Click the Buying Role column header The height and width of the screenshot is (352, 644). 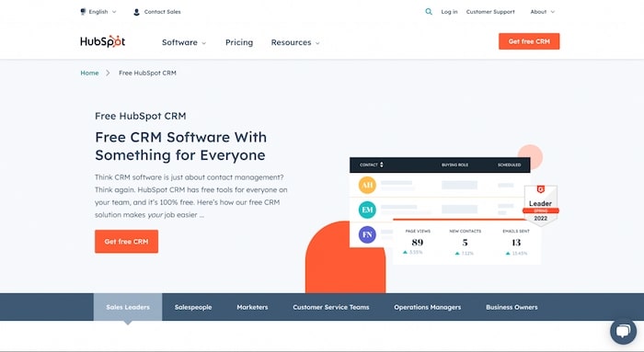point(454,165)
